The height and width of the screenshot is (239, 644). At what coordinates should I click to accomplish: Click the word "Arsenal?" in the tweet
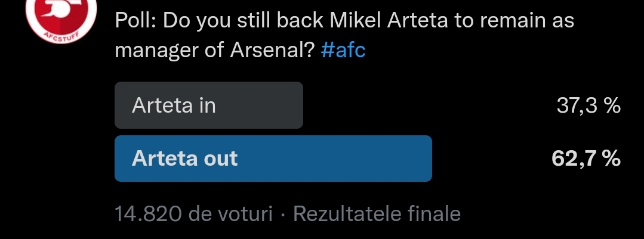272,51
